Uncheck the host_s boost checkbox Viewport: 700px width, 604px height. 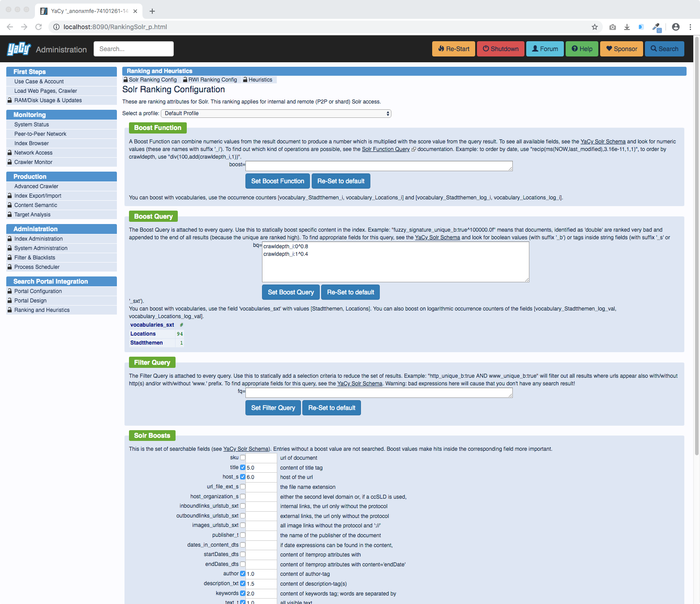(243, 477)
